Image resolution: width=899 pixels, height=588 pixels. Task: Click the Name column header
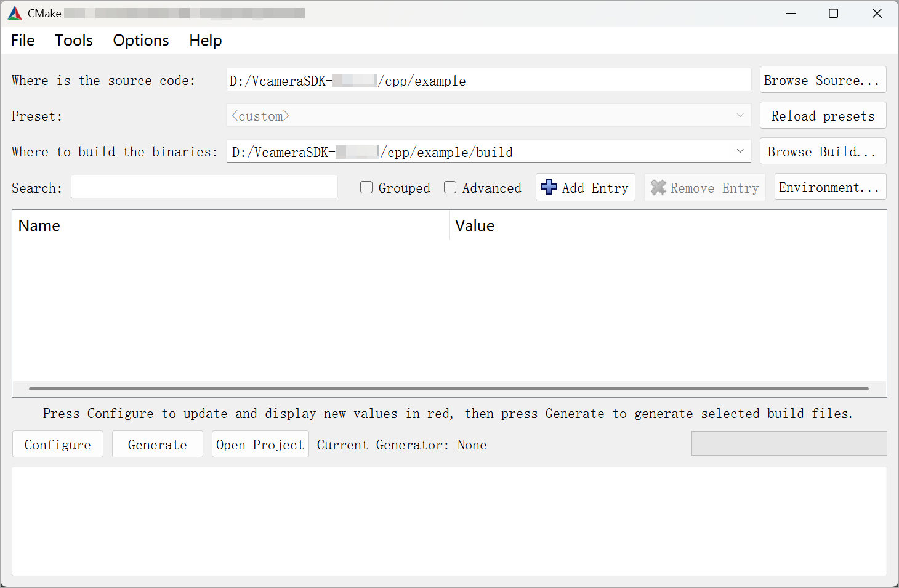(x=231, y=226)
